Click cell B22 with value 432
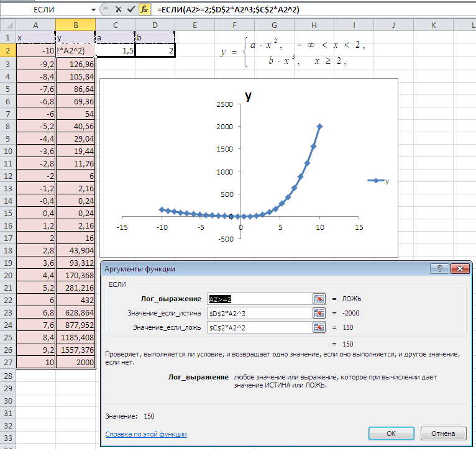 76,300
